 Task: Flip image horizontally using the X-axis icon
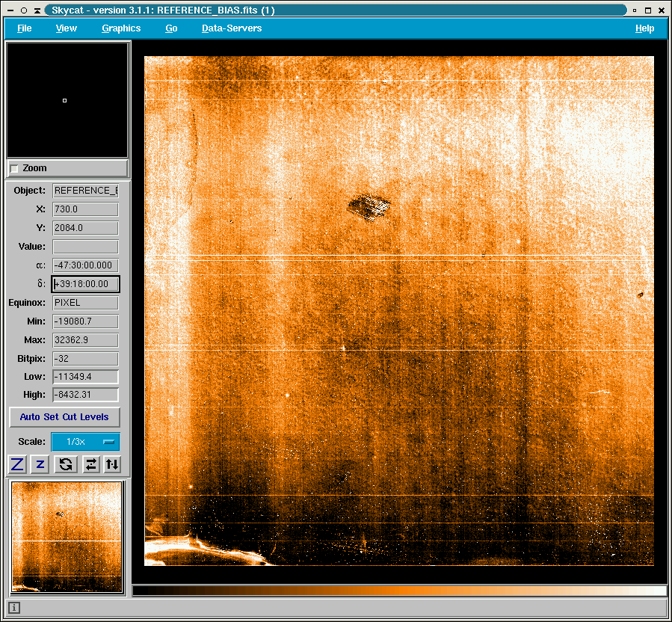pos(91,464)
